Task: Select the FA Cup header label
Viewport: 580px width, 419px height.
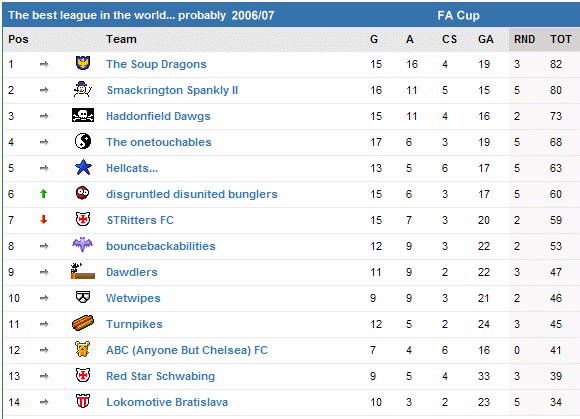Action: click(x=458, y=15)
